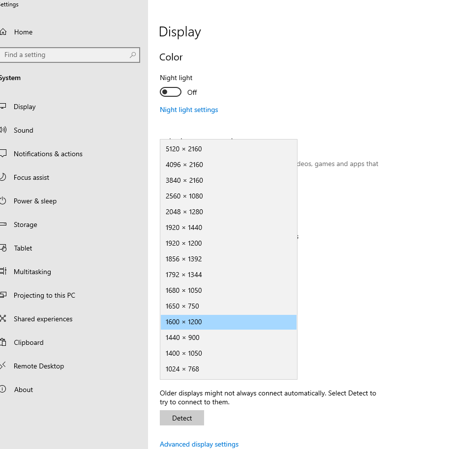Select 1024 × 768 resolution
The height and width of the screenshot is (449, 476).
coord(229,369)
